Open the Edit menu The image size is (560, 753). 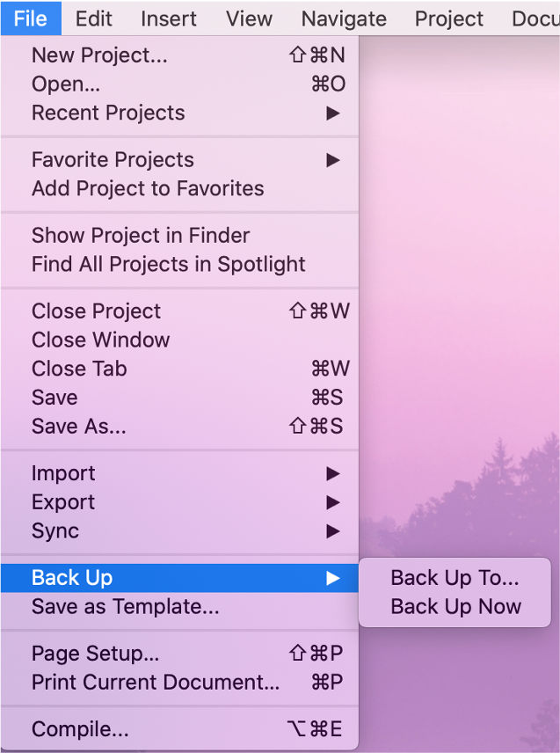93,18
